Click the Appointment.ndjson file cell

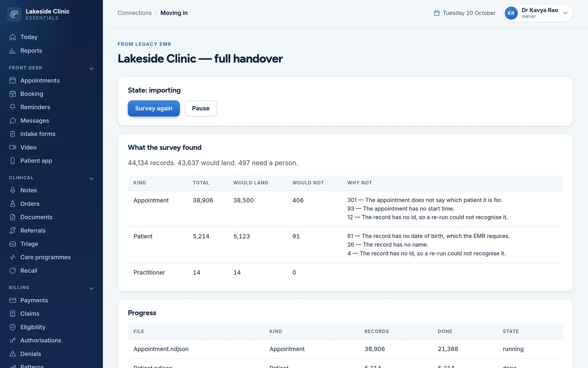pos(161,349)
